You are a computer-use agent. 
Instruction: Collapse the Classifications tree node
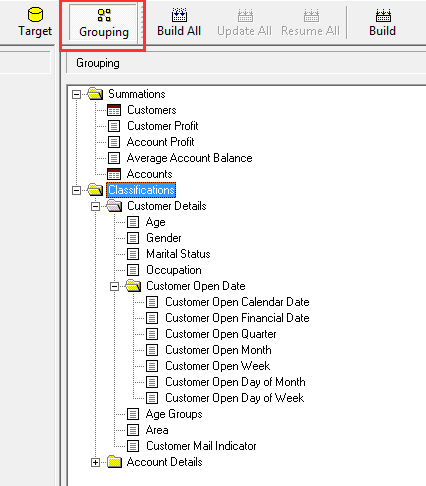tap(76, 190)
